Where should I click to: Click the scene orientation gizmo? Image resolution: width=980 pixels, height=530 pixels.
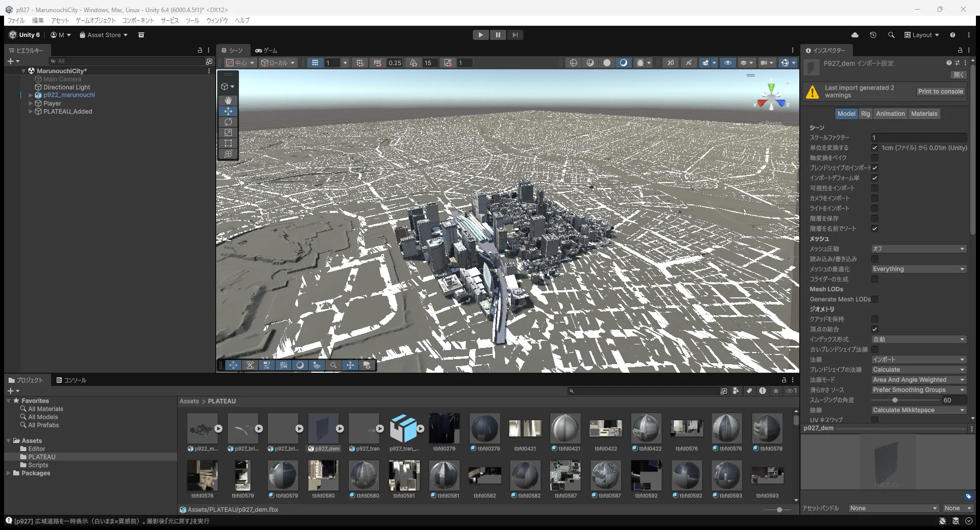tap(771, 97)
